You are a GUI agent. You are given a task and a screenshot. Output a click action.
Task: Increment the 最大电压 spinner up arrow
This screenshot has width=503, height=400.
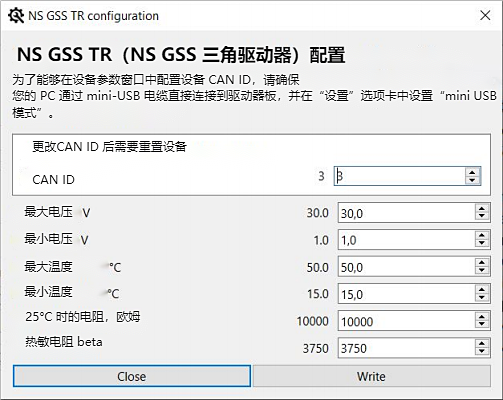[x=482, y=209]
